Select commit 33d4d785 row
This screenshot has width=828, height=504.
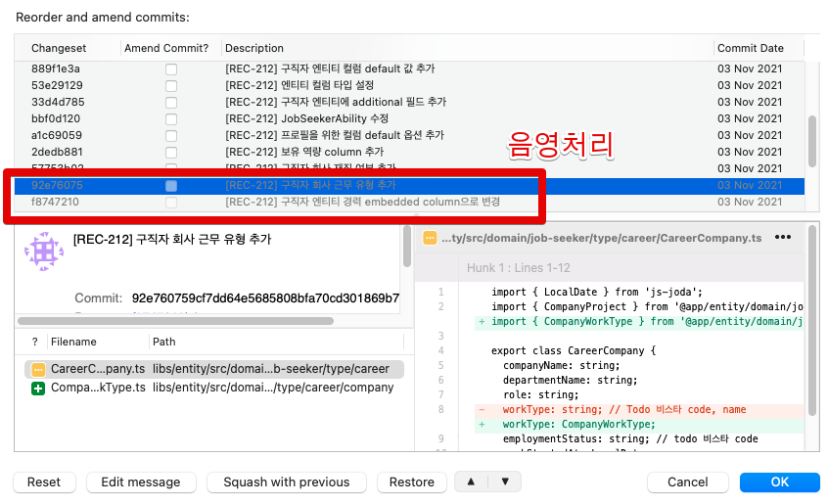coord(409,103)
